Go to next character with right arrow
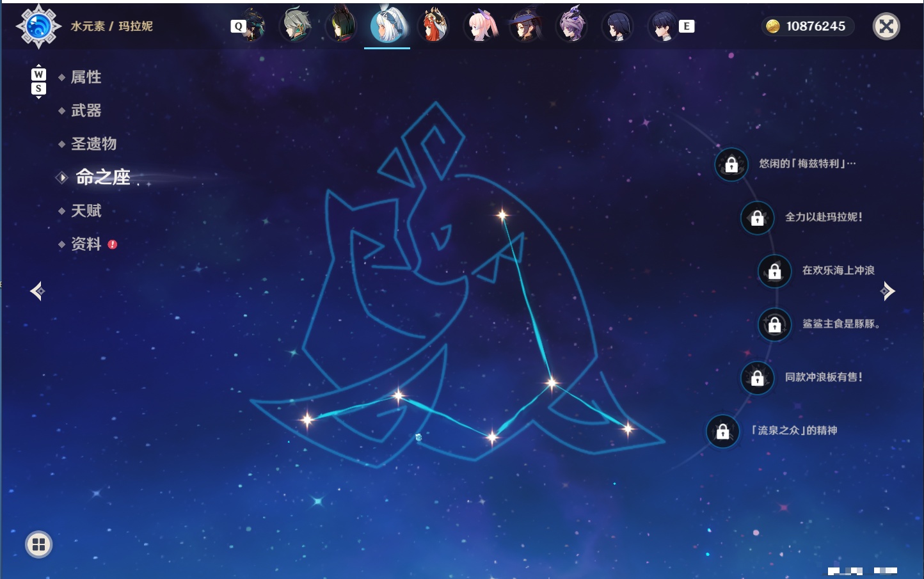 point(888,291)
